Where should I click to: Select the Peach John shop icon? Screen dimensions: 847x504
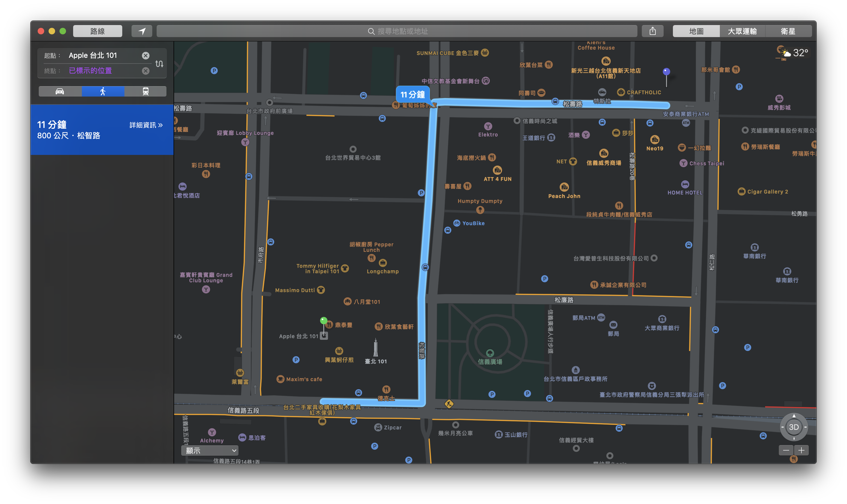564,187
